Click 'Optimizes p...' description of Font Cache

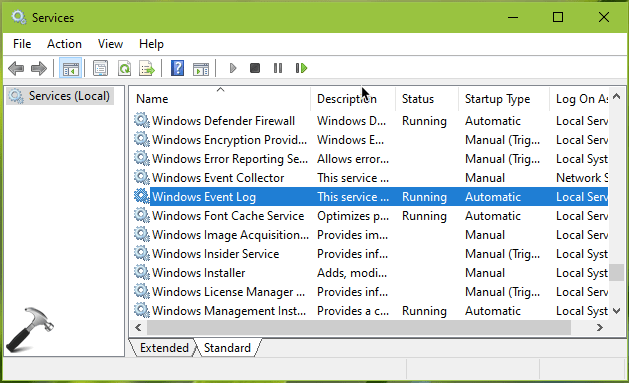[353, 216]
